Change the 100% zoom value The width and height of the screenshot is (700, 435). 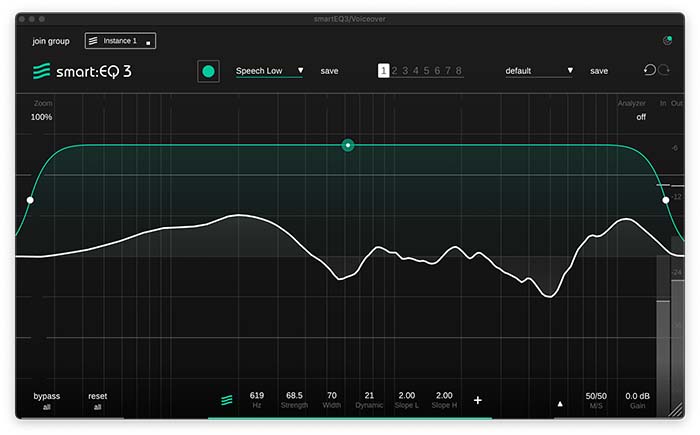tap(42, 117)
